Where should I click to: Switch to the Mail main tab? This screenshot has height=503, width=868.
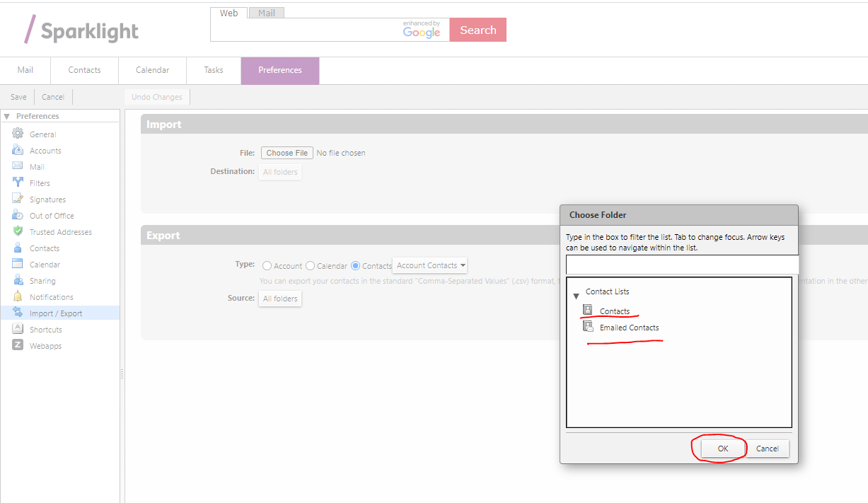(25, 70)
